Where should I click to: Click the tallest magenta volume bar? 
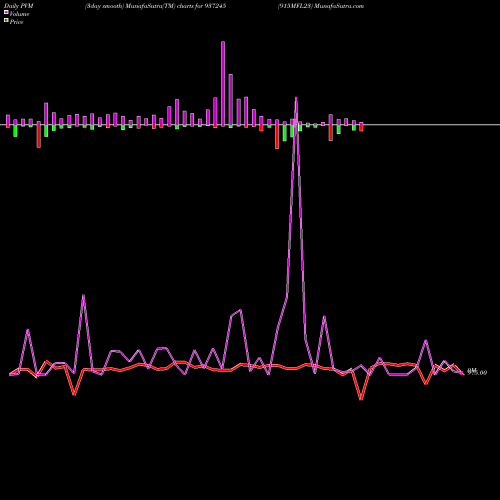pyautogui.click(x=223, y=84)
